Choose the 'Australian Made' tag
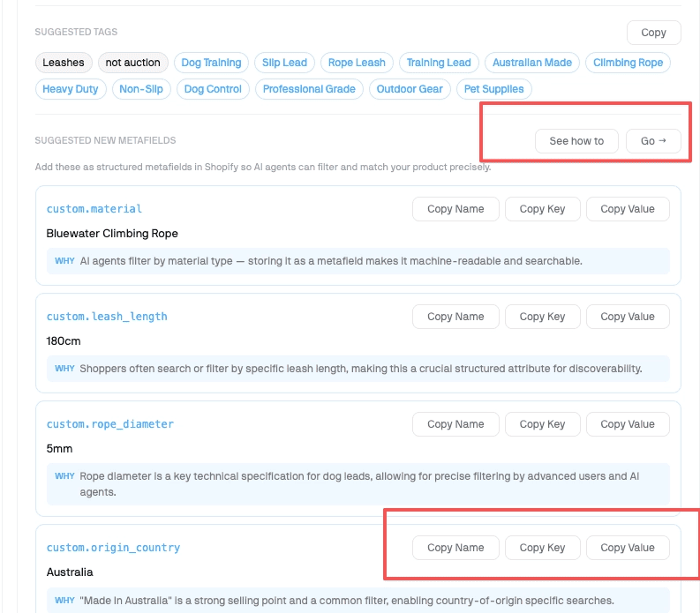The image size is (700, 613). pyautogui.click(x=532, y=63)
